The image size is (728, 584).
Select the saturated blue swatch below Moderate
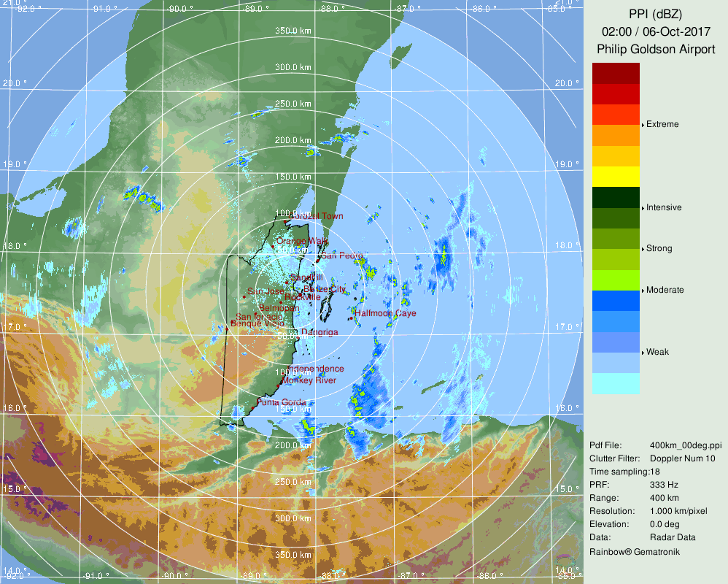pos(616,301)
